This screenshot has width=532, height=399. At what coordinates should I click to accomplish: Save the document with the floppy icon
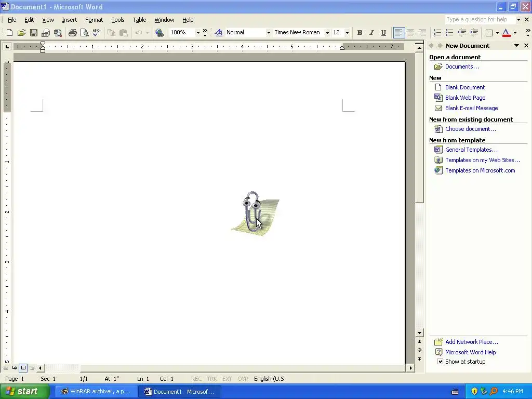[x=34, y=33]
